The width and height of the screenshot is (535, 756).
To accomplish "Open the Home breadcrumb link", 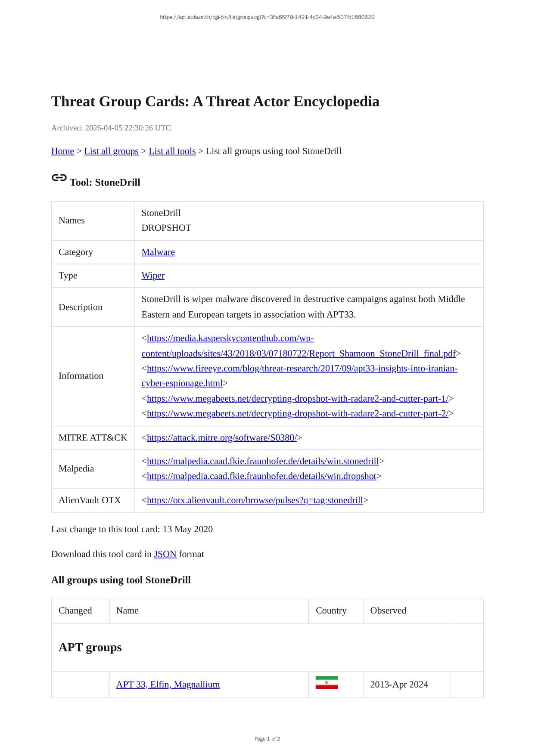I will pyautogui.click(x=62, y=151).
